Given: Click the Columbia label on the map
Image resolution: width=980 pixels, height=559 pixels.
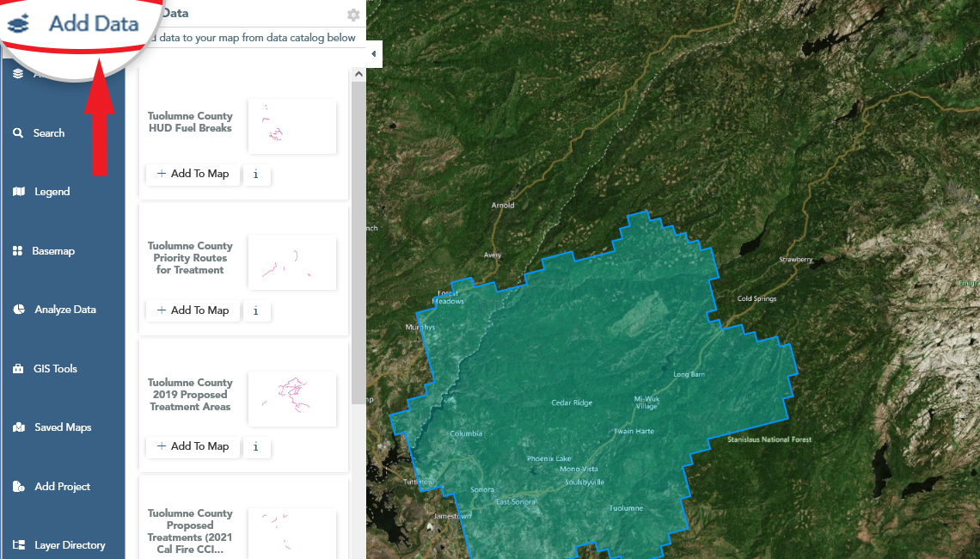Looking at the screenshot, I should tap(466, 433).
